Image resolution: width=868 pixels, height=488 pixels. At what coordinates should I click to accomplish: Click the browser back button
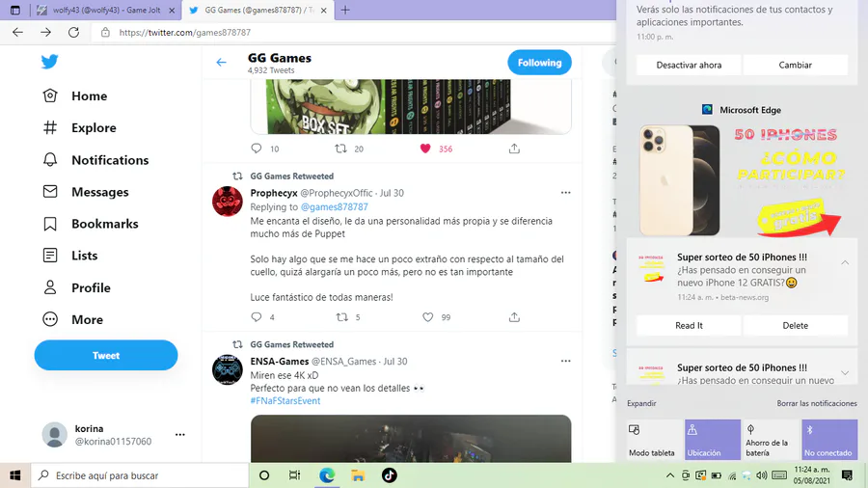click(x=17, y=32)
